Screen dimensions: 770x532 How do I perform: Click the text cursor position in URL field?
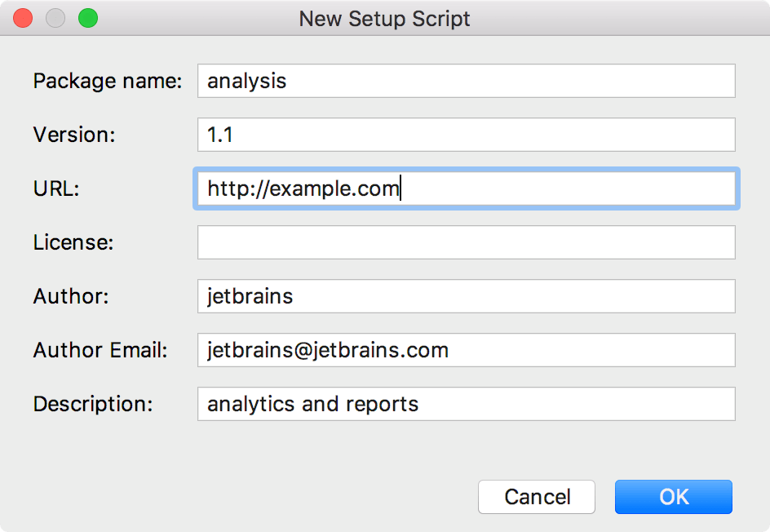(x=400, y=188)
